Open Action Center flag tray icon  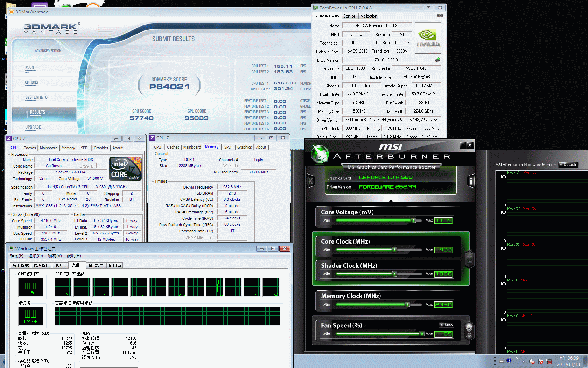pyautogui.click(x=540, y=361)
